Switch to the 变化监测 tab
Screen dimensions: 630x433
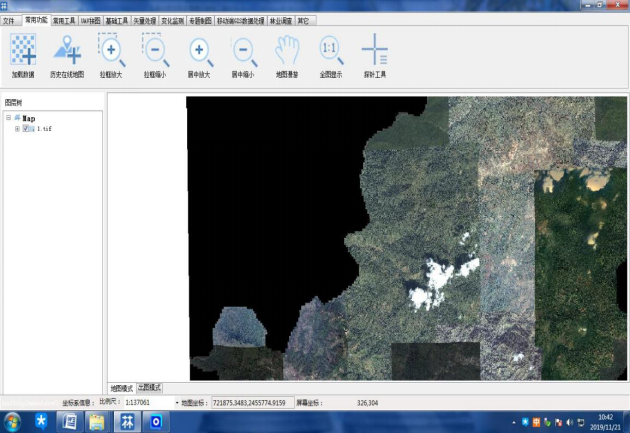click(x=172, y=19)
